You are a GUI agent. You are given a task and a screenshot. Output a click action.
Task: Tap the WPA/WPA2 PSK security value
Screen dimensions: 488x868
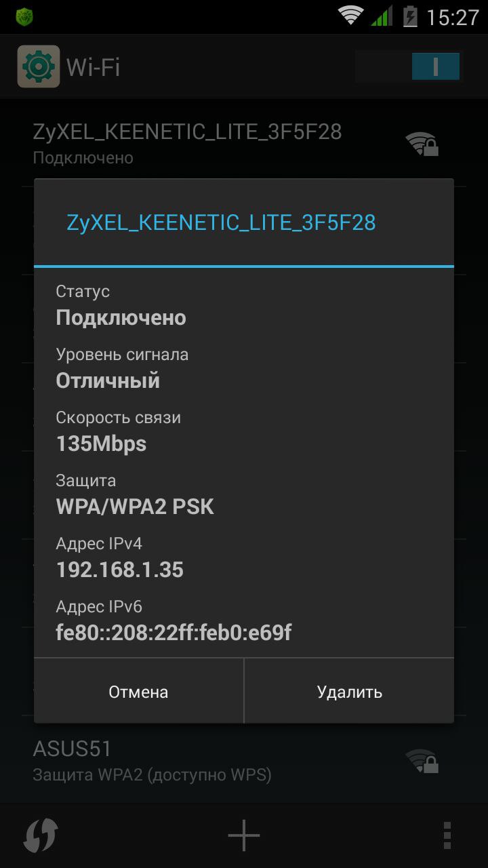coord(135,507)
